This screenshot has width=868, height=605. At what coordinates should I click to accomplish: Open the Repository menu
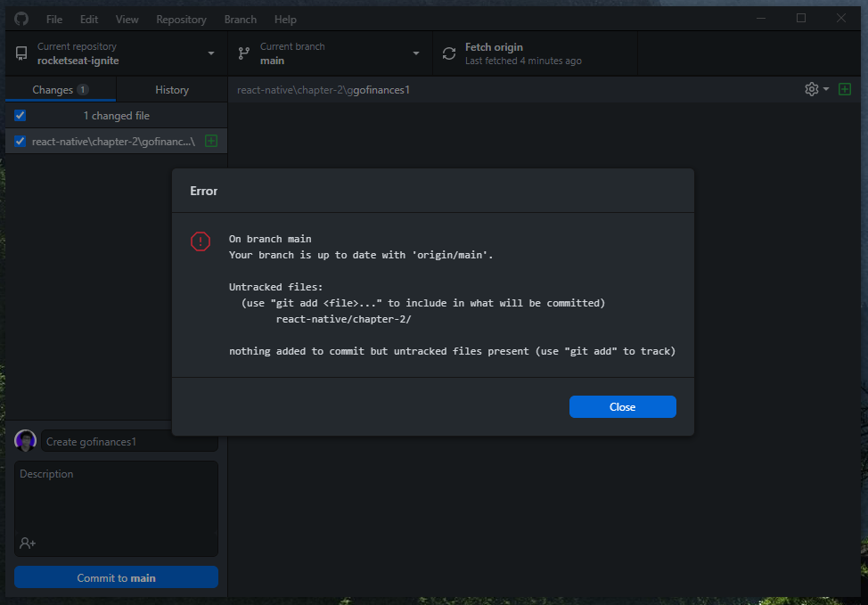(x=181, y=19)
